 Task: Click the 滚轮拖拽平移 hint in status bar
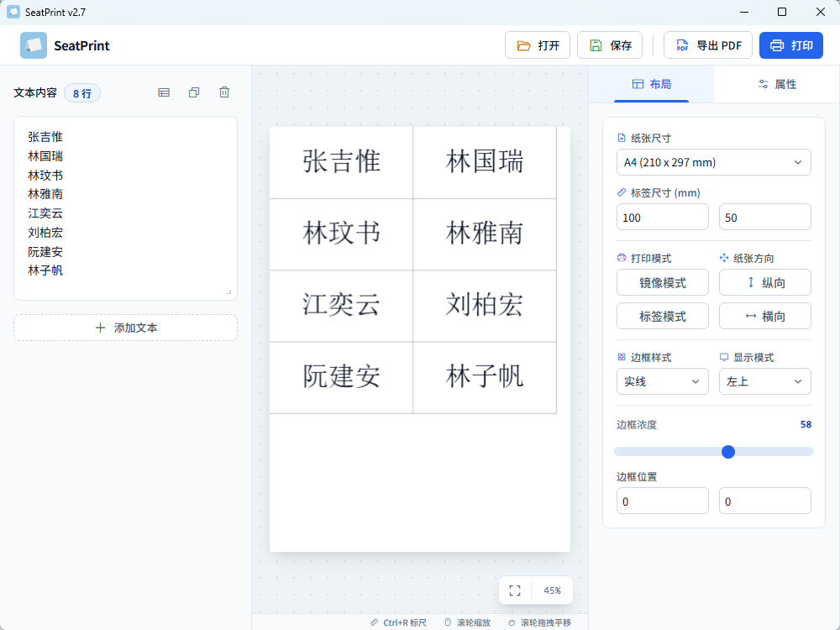tap(539, 622)
